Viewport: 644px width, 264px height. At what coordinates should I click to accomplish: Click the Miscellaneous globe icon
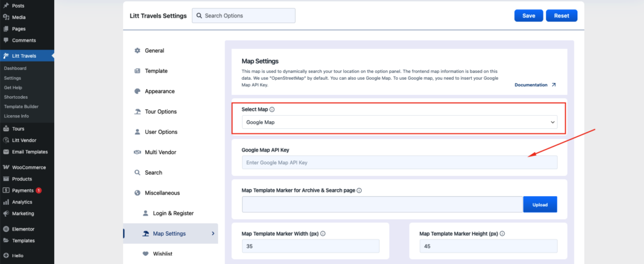137,193
